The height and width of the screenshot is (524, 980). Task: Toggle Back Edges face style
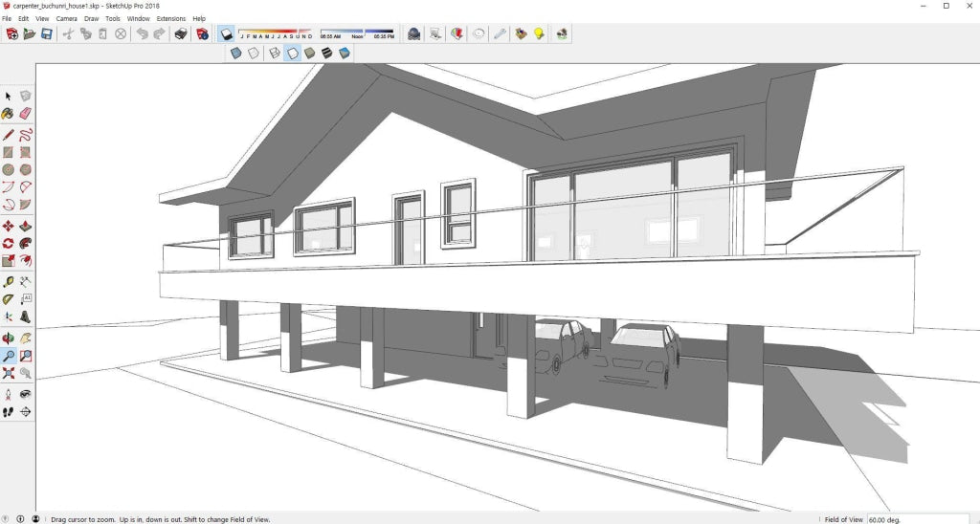point(253,54)
